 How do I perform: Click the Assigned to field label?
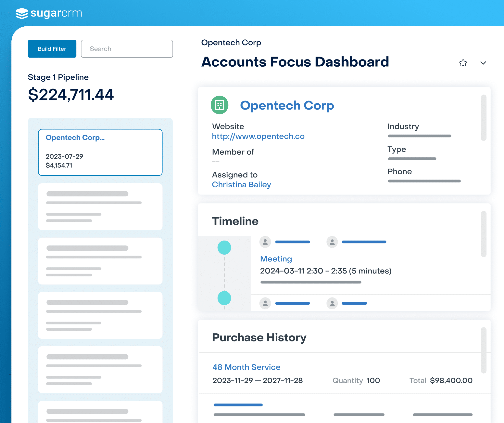(x=235, y=175)
